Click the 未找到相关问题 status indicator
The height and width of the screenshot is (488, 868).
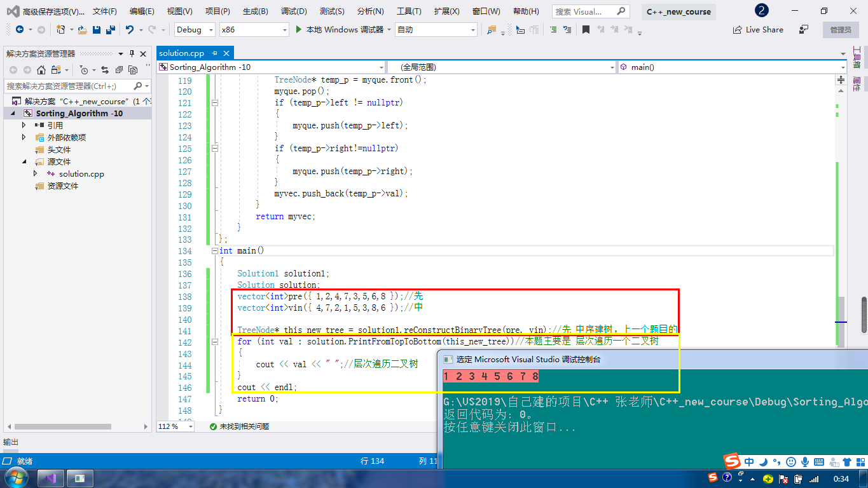[x=240, y=426]
